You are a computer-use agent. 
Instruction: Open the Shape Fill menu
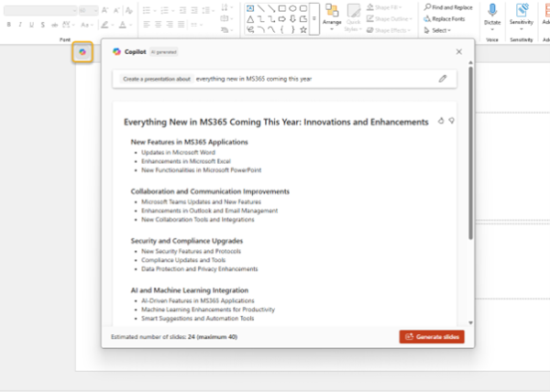click(x=385, y=7)
